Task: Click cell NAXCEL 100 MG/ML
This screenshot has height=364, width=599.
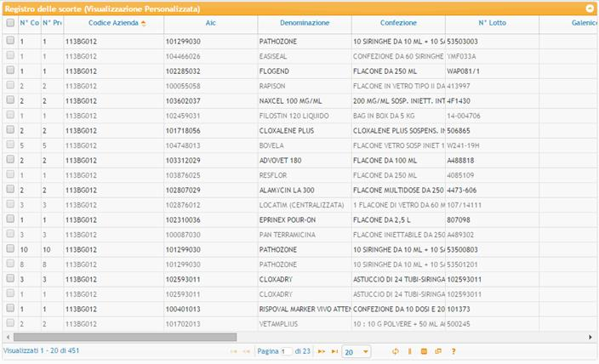Action: [290, 101]
